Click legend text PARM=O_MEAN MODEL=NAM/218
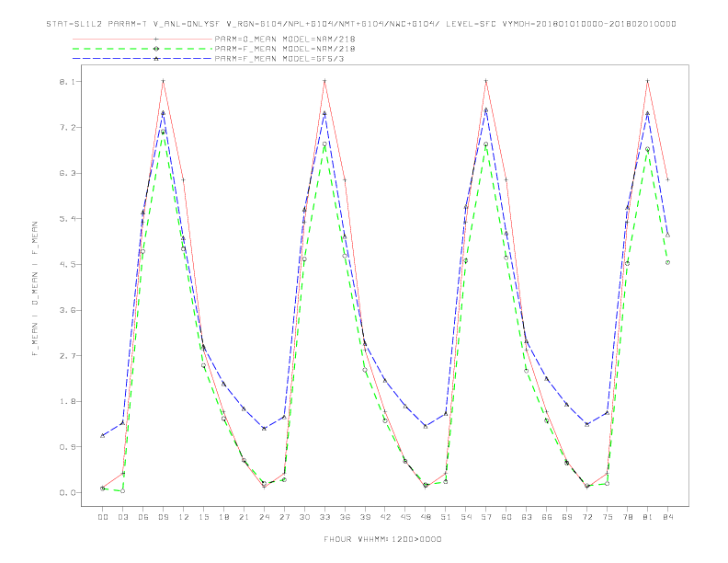 point(285,39)
